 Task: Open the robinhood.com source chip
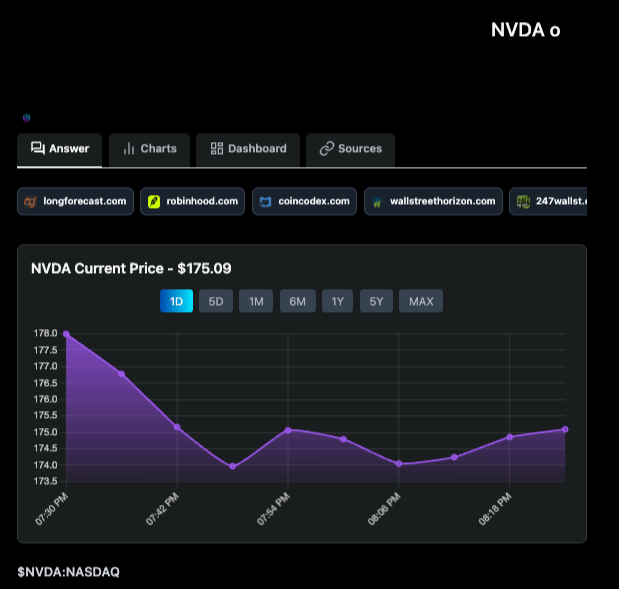click(193, 201)
